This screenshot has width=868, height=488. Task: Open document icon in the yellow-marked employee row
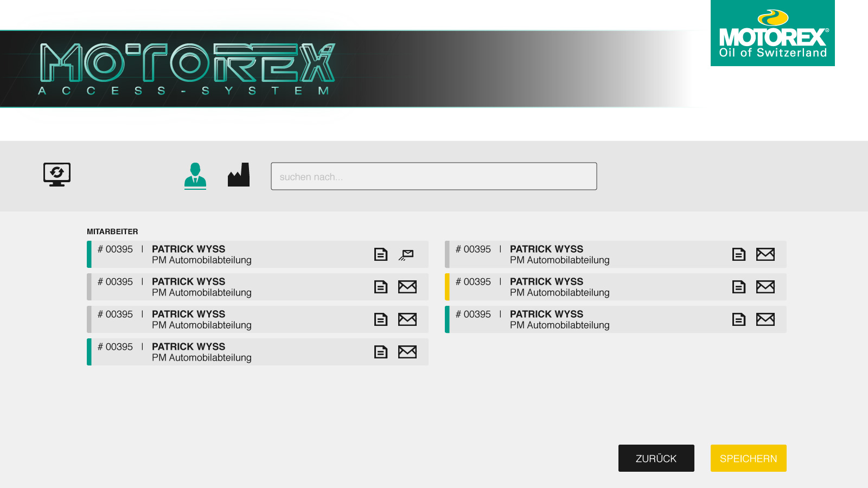[739, 287]
